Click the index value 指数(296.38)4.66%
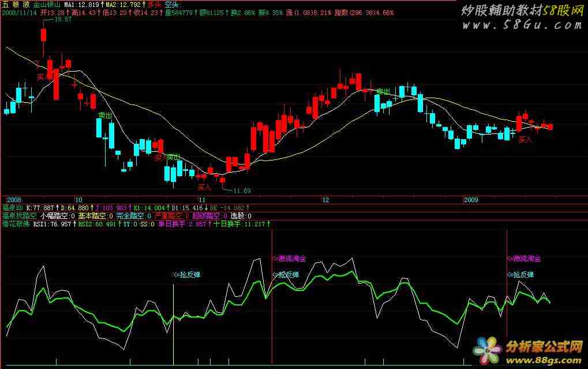Screen dimensions: 588x369 click(x=364, y=12)
